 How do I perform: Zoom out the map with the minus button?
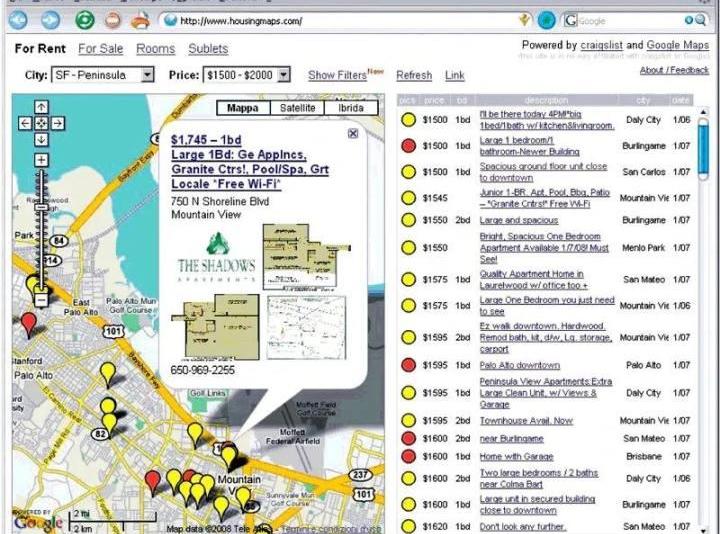(x=41, y=301)
